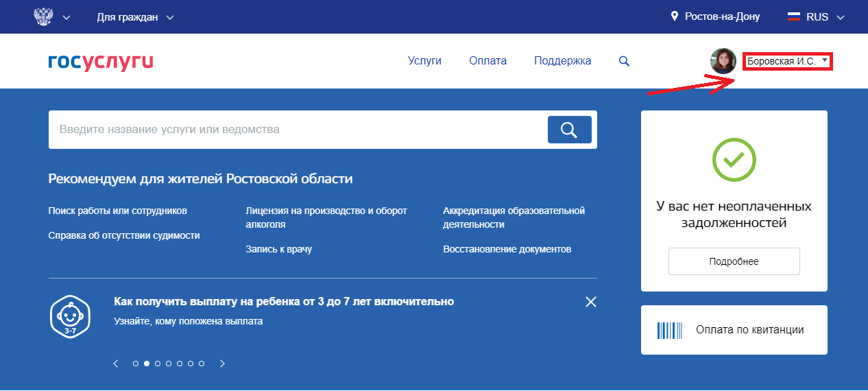This screenshot has width=868, height=391.
Task: Go to the next banner slide arrow
Action: 222,364
